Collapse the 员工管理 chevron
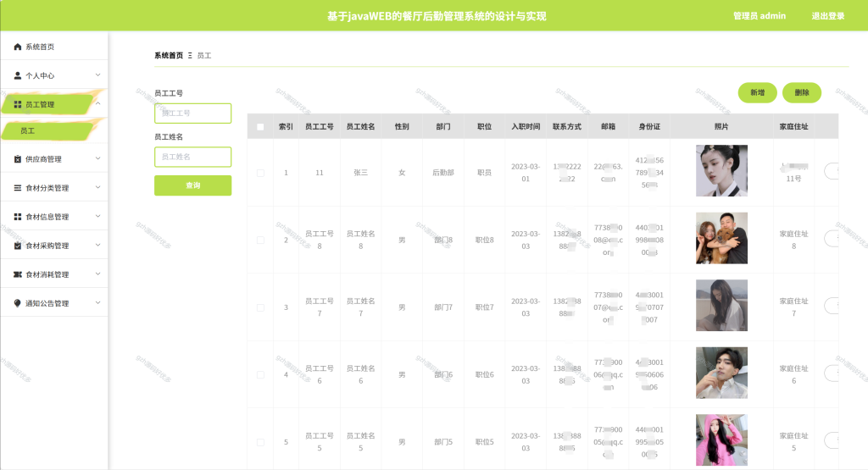This screenshot has height=470, width=868. click(98, 103)
